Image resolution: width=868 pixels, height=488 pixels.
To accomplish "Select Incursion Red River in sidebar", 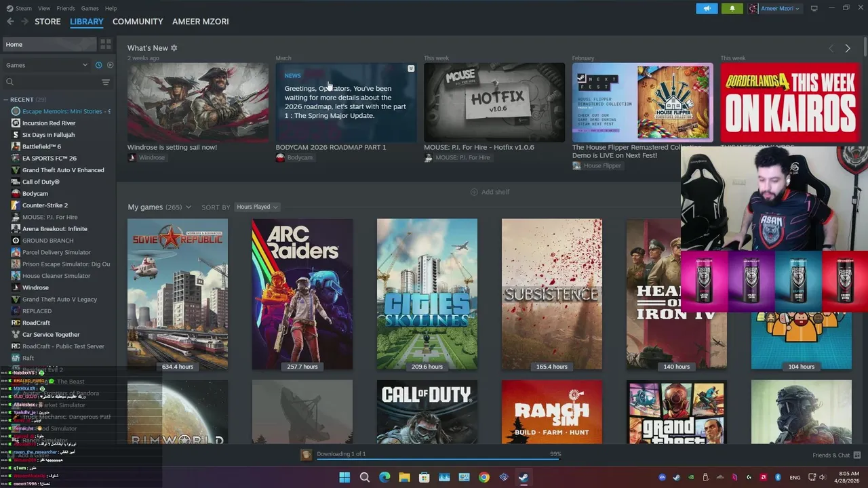I will [49, 123].
